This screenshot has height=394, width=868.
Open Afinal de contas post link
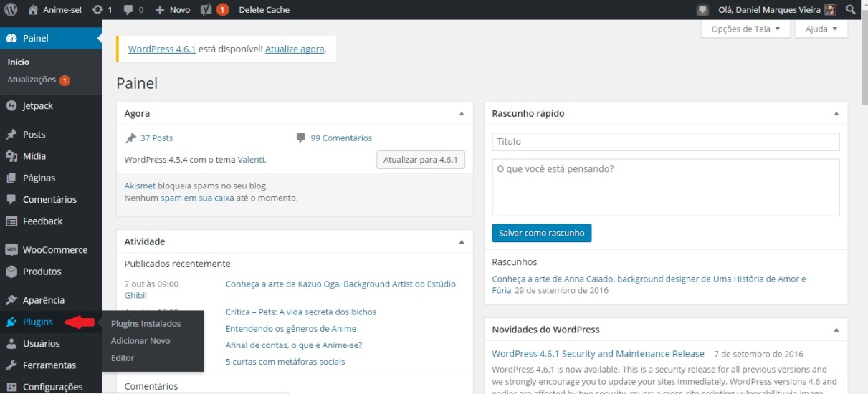click(294, 345)
